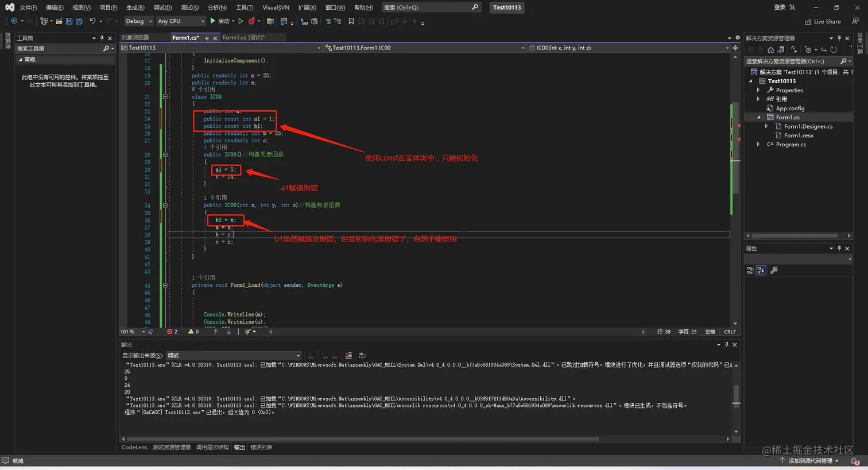Open the Any CPU platform dropdown

(x=181, y=21)
